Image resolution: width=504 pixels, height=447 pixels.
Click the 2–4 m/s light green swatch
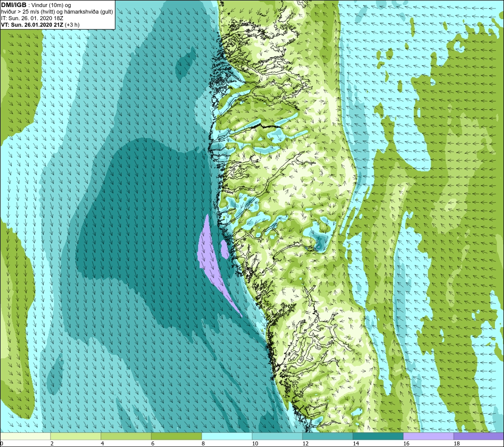pyautogui.click(x=76, y=436)
